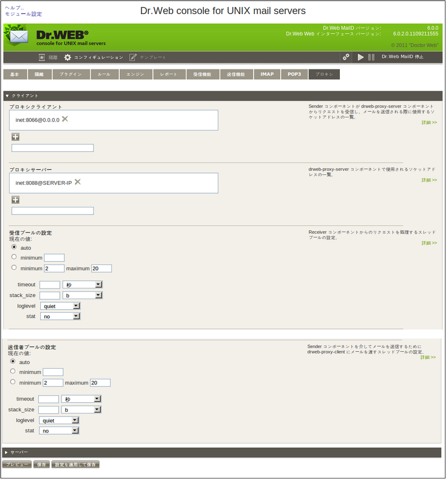Click the quarantine icon in toolbar

pos(42,58)
